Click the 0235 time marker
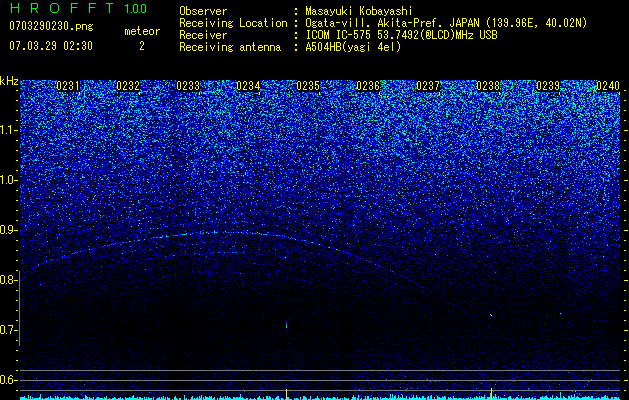 (x=308, y=86)
